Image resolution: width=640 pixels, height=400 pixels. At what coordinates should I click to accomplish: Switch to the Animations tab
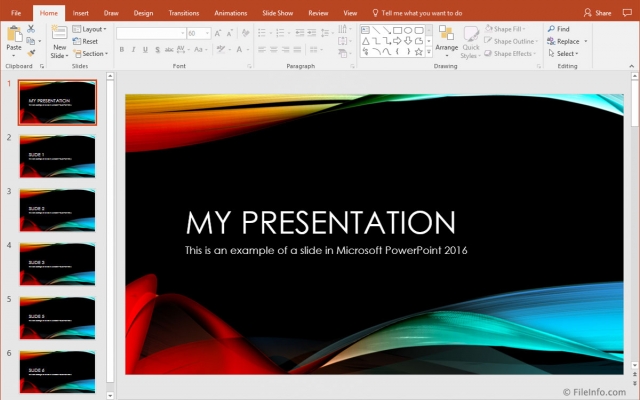coord(231,13)
